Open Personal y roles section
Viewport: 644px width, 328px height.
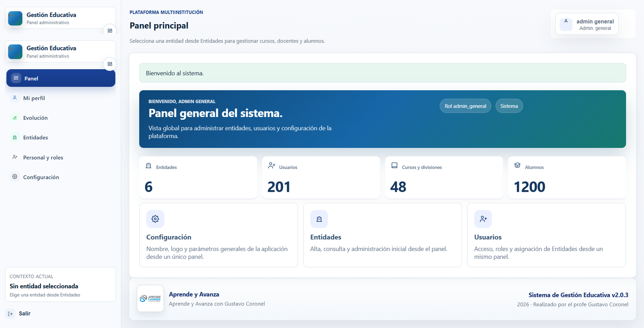61,157
